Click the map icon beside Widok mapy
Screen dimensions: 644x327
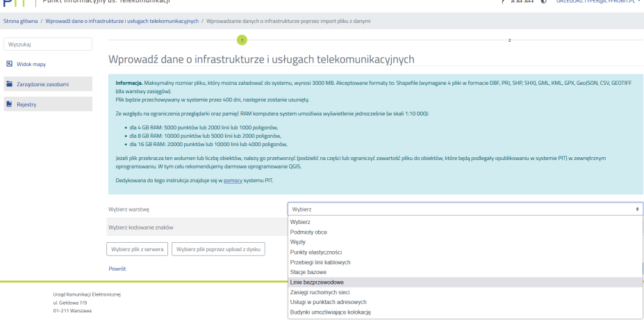[10, 64]
